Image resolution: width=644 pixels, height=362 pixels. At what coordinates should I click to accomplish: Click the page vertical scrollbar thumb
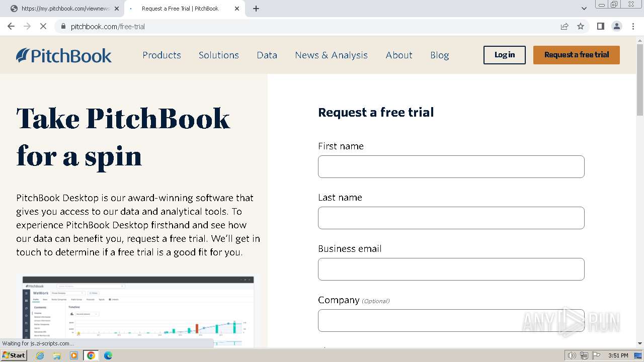(x=640, y=79)
